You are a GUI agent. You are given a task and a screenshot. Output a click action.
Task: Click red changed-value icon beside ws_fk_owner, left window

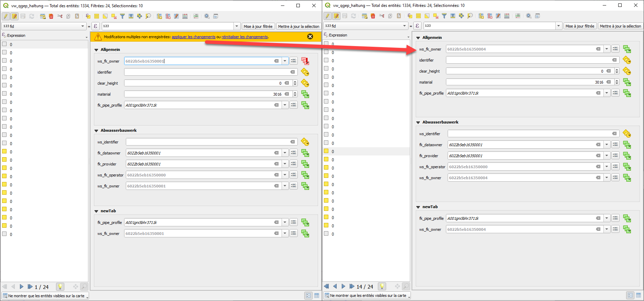(x=305, y=61)
